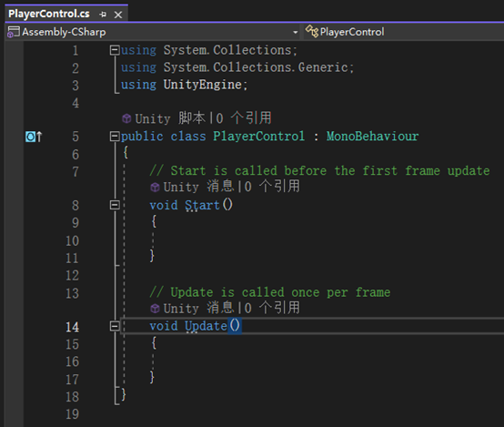
Task: Click the inheritance margin indicator on line 5
Action: (x=34, y=137)
